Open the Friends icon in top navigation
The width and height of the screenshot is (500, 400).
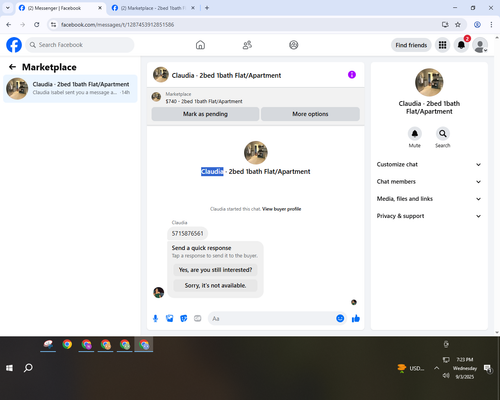point(247,45)
